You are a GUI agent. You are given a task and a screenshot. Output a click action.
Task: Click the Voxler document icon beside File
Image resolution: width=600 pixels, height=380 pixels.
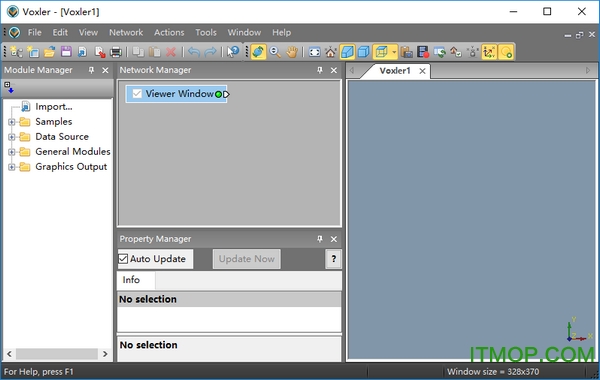(15, 33)
